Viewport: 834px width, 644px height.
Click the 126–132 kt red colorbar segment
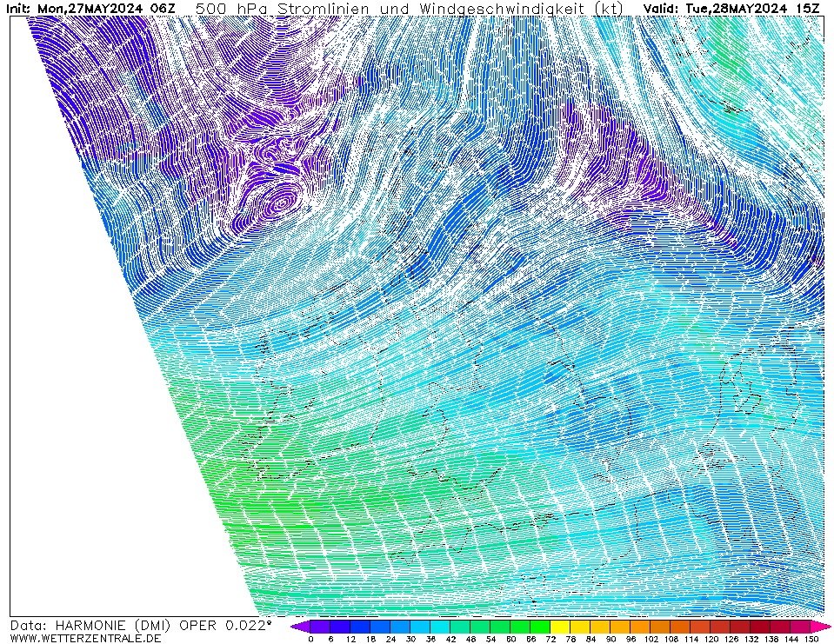[741, 627]
